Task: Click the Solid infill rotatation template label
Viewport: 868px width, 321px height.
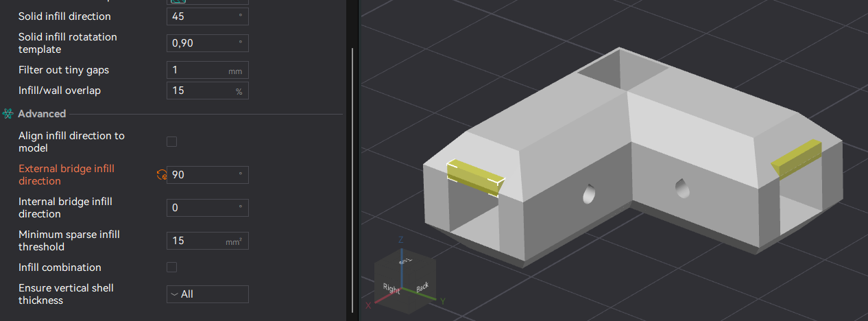Action: (x=68, y=43)
